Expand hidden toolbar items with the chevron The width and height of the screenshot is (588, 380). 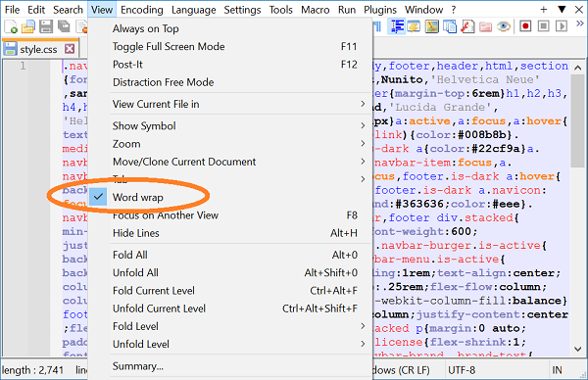580,24
